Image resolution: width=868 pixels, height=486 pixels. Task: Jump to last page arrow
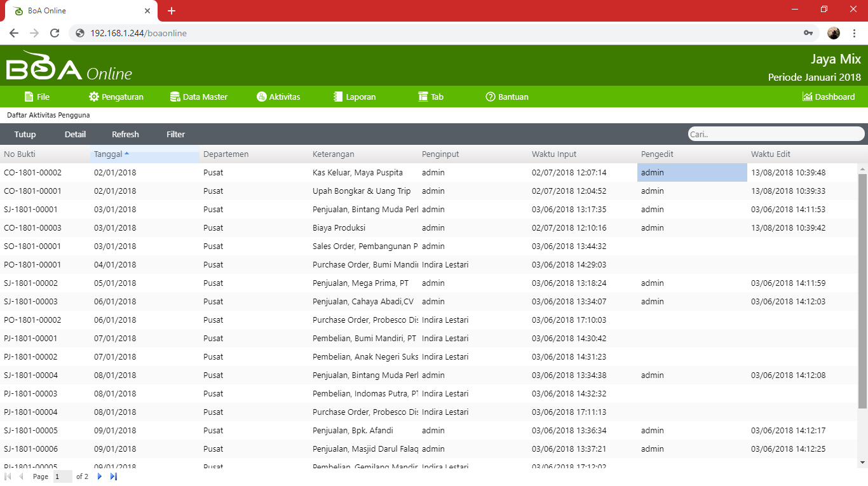114,476
